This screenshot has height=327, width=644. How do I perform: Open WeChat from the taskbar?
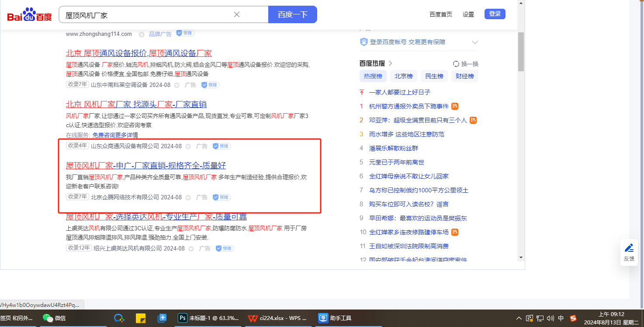point(54,318)
